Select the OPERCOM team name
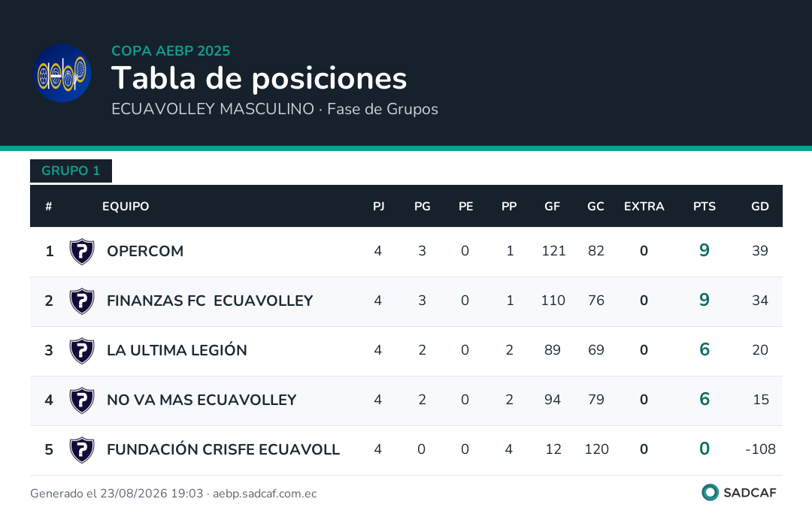This screenshot has width=812, height=532. tap(145, 251)
